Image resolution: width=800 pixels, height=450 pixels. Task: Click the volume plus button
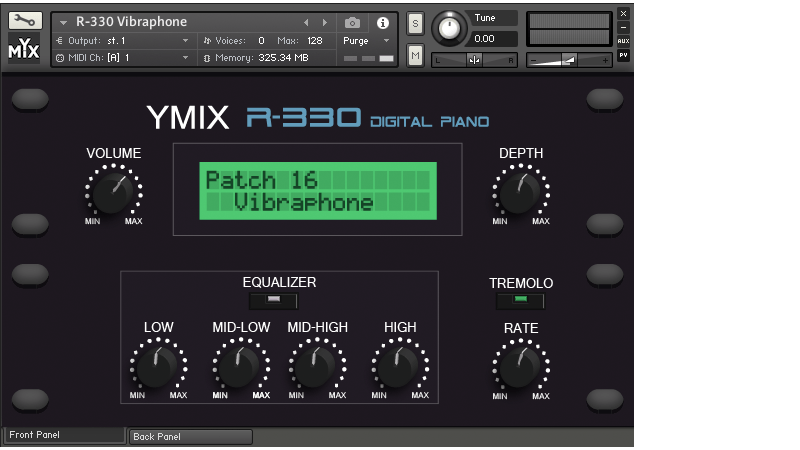click(605, 61)
